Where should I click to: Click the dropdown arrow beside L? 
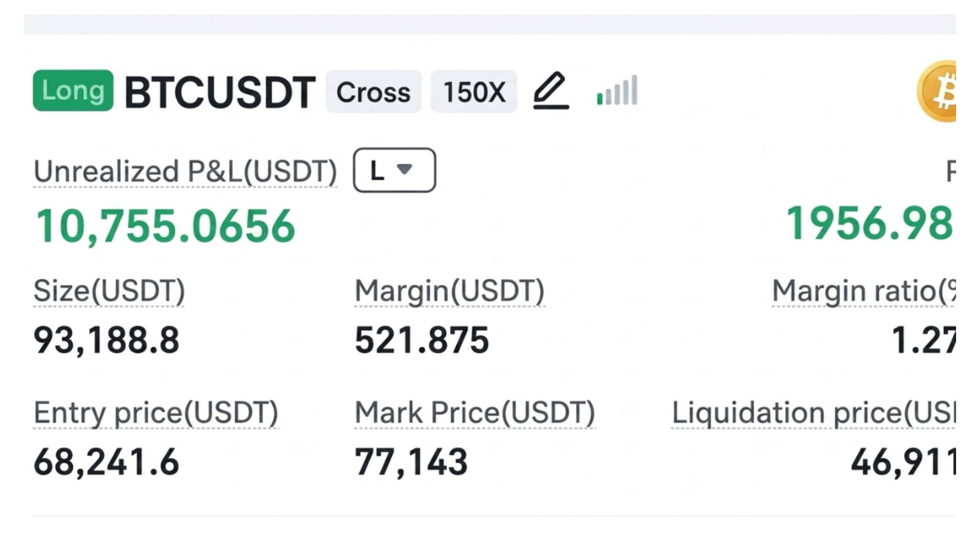(x=405, y=169)
